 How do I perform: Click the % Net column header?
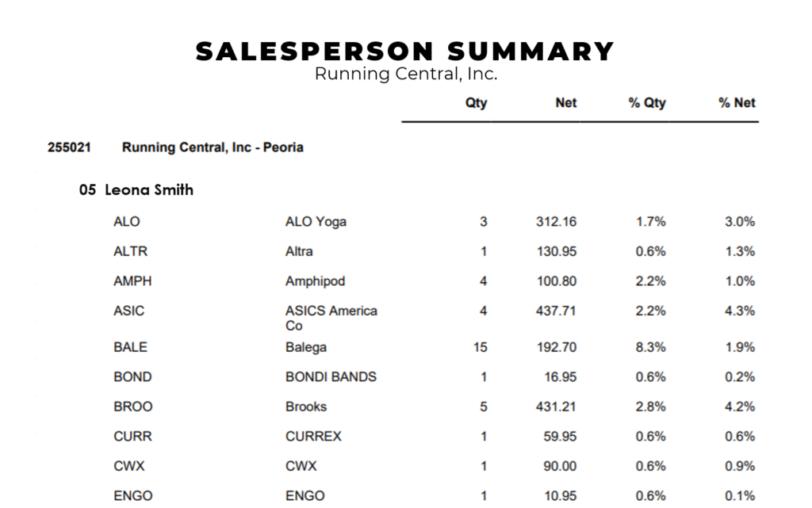737,102
